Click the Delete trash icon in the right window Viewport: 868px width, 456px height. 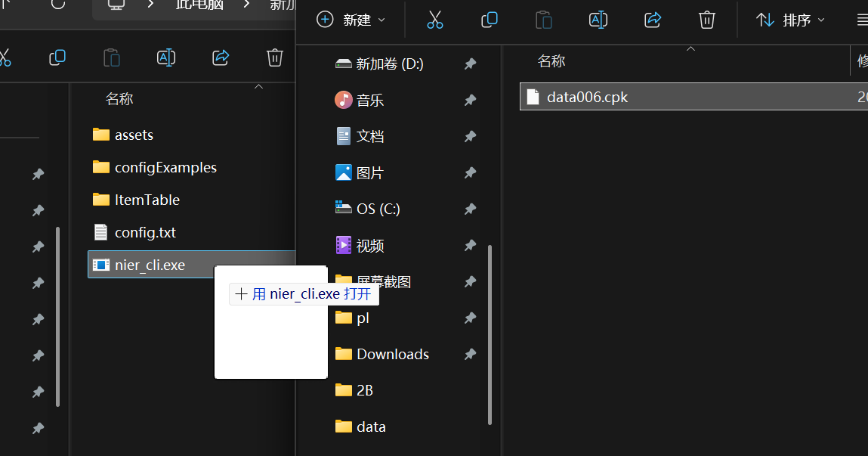tap(707, 20)
